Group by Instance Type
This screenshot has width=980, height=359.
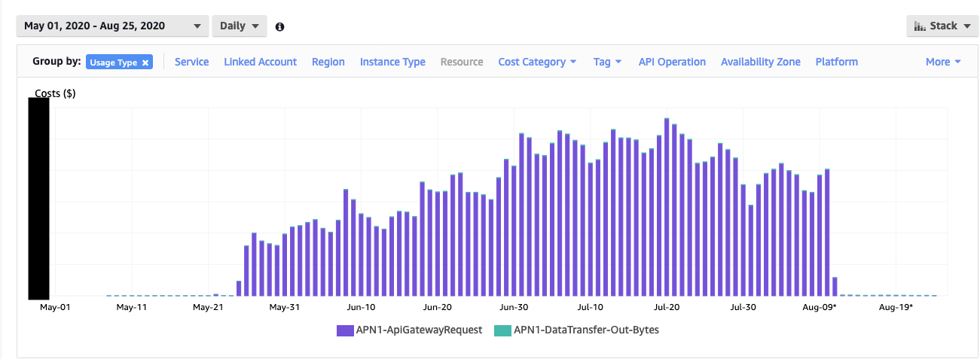pyautogui.click(x=392, y=62)
